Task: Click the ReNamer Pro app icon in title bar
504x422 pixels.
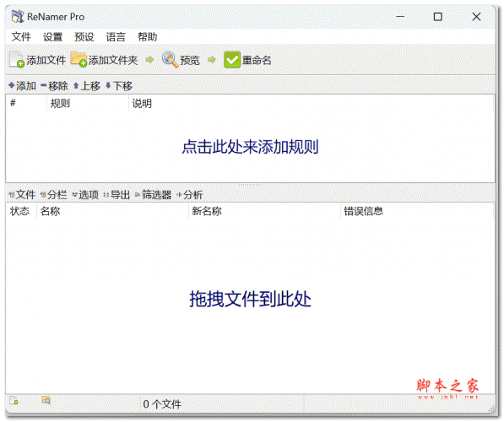Action: [18, 16]
